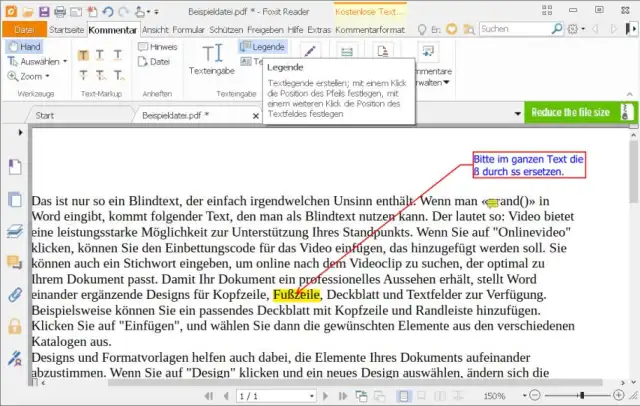Click the print icon in quick access toolbar
Viewport: 640px width, 406px height.
click(x=60, y=11)
